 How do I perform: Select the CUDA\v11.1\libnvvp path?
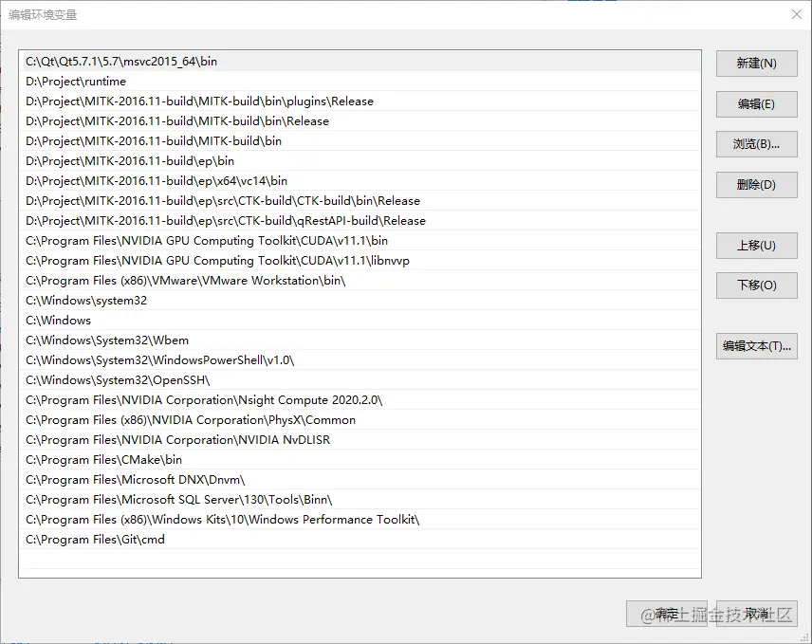click(361, 261)
